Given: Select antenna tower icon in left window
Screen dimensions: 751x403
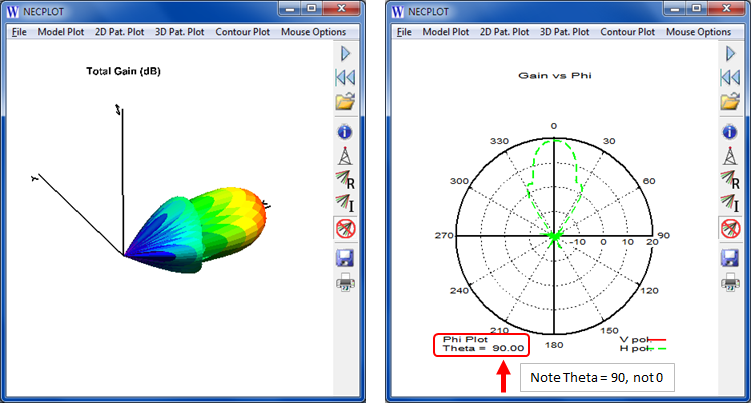Looking at the screenshot, I should point(345,156).
